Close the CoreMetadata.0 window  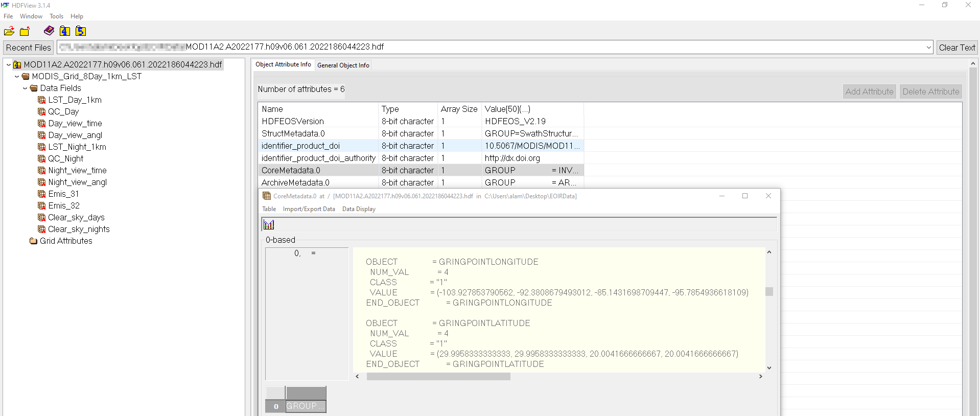tap(768, 196)
